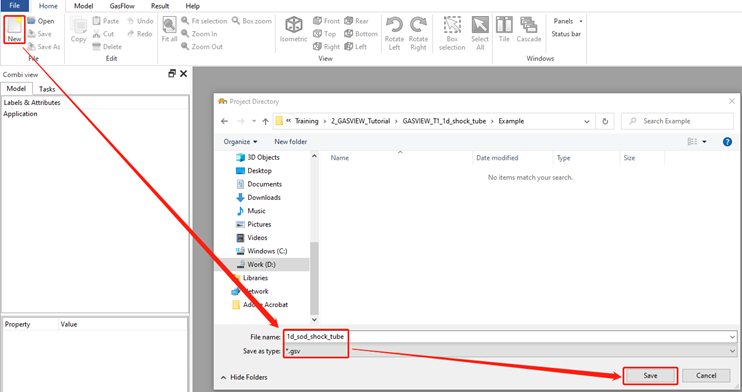The height and width of the screenshot is (392, 742).
Task: Cascade the windows
Action: (529, 29)
